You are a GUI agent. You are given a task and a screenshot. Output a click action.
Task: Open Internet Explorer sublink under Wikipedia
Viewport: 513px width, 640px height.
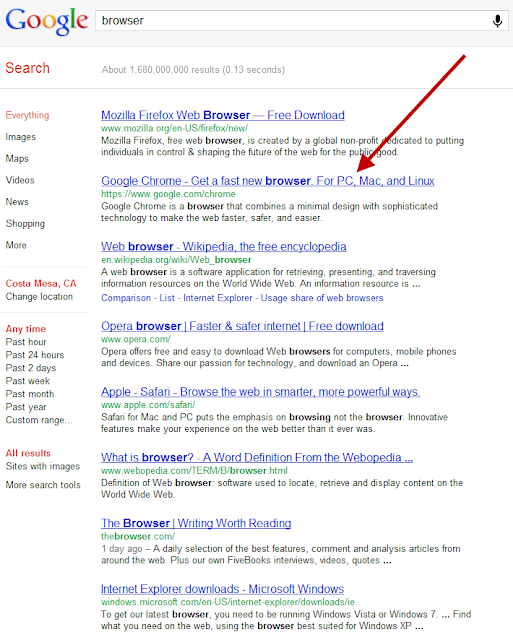[218, 298]
